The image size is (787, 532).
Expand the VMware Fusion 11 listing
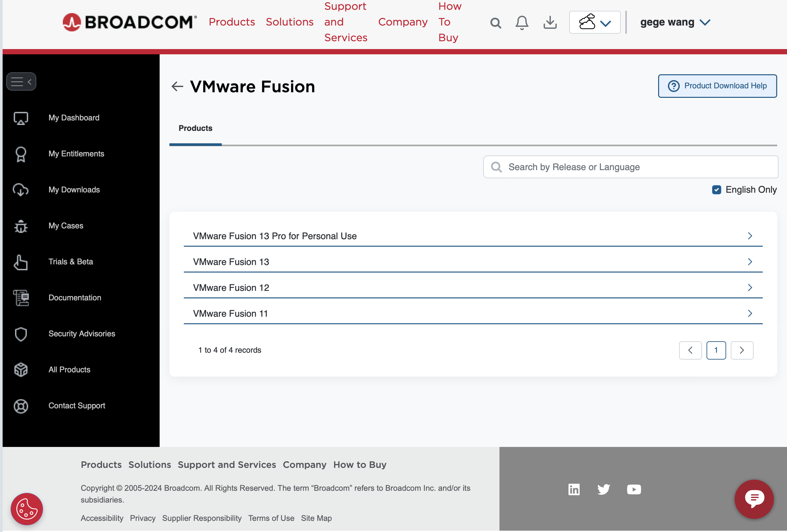click(x=750, y=313)
